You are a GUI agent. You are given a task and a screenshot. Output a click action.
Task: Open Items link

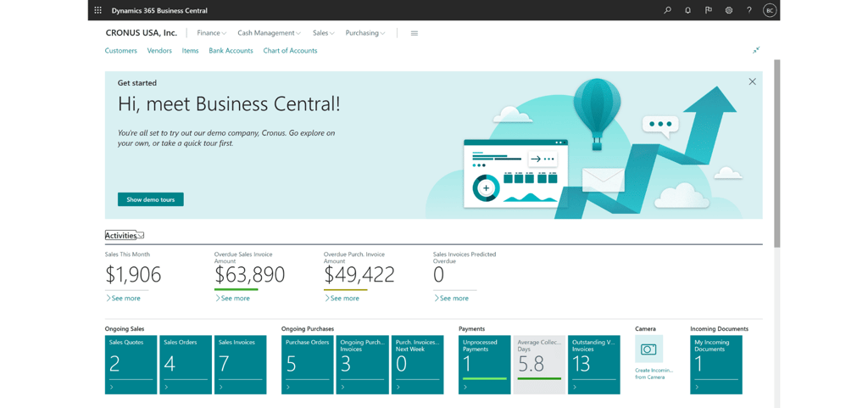[x=190, y=50]
